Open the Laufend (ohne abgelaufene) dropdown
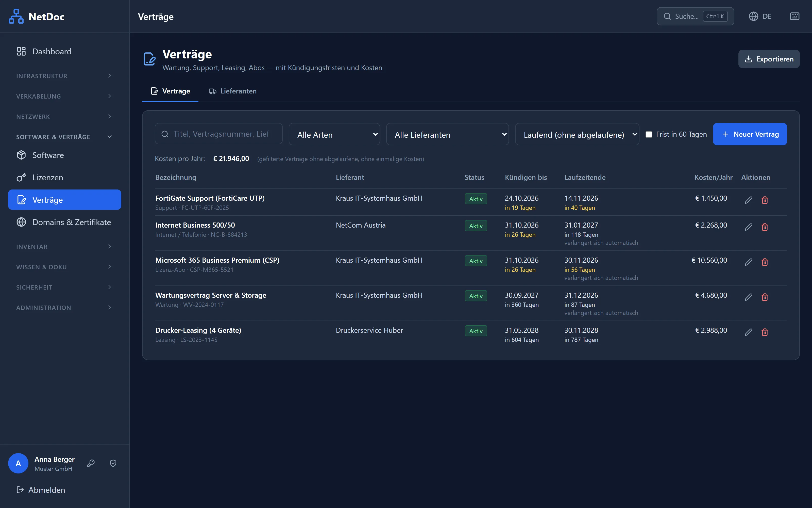The image size is (812, 508). pyautogui.click(x=577, y=134)
